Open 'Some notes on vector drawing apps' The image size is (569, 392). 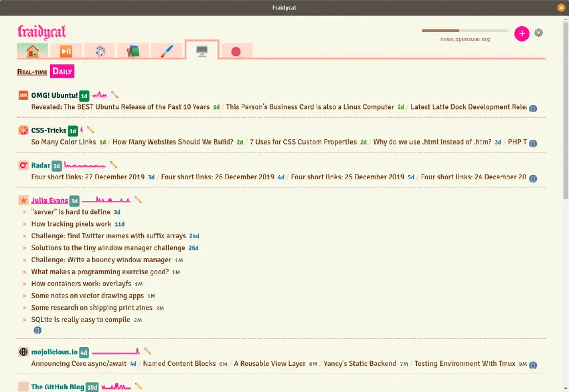pyautogui.click(x=87, y=295)
